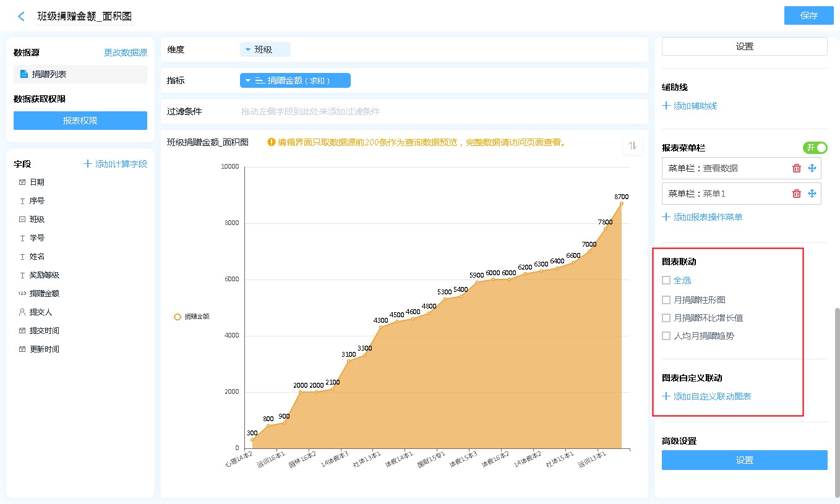Click move handle for 查看数据 item
Viewport: 840px width, 504px height.
[812, 168]
